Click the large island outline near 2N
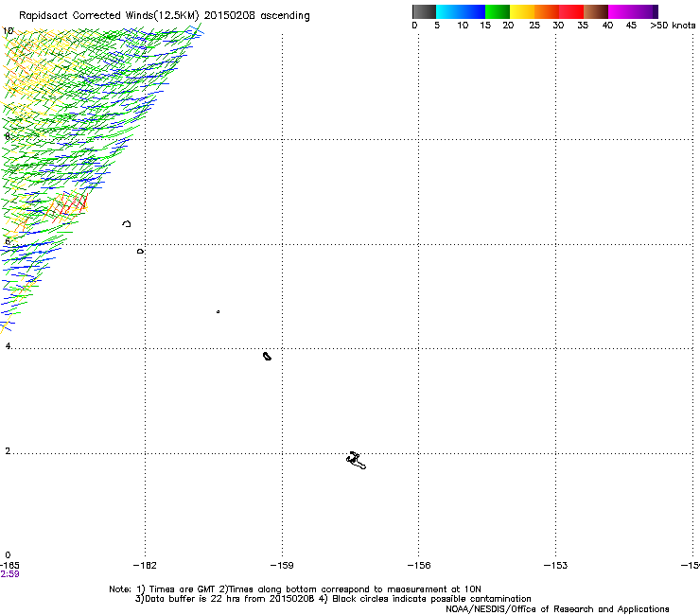This screenshot has height=615, width=700. [356, 461]
